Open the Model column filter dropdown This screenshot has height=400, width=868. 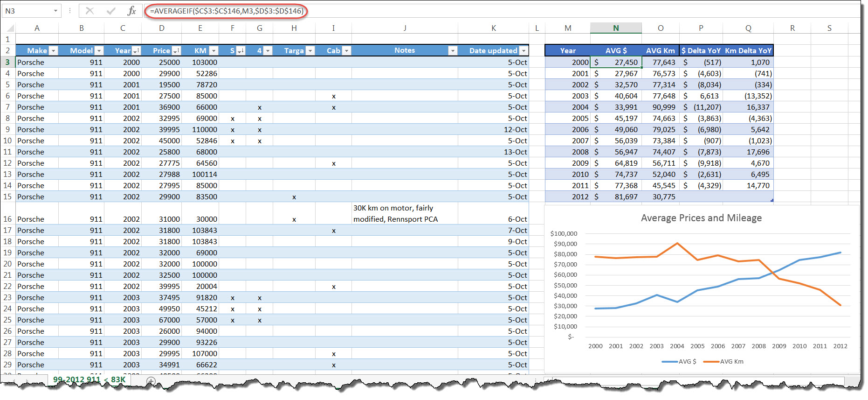(99, 50)
